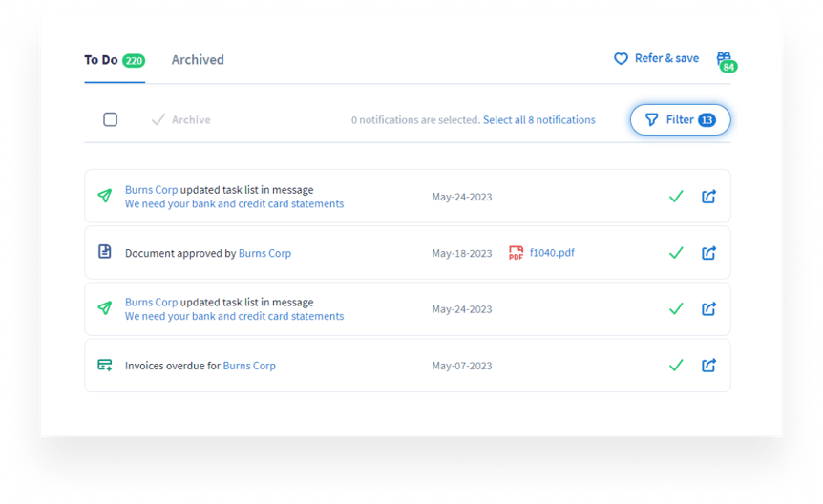Click the May-07-2023 date
823x504 pixels.
click(462, 366)
